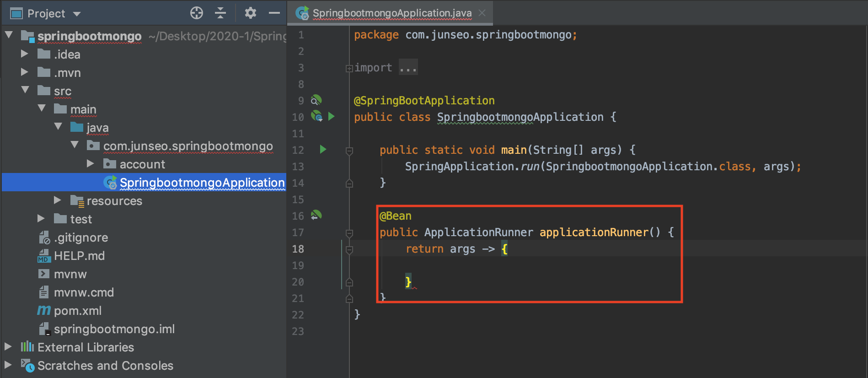Click the Maven m icon for pom.xml
Image resolution: width=868 pixels, height=378 pixels.
point(44,310)
